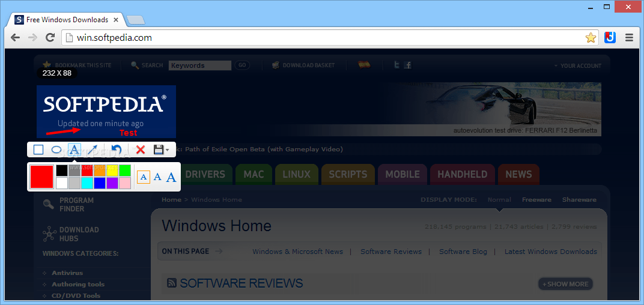Pick the purple color swatch

(112, 183)
